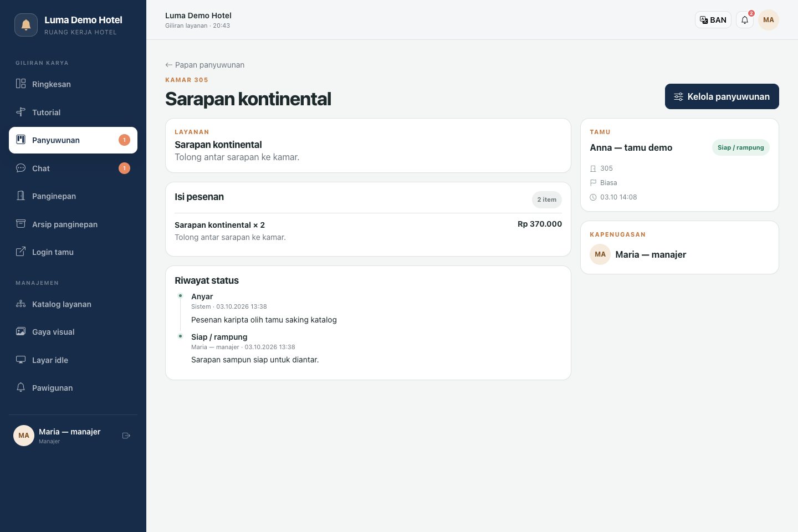
Task: Click the text Pesenan karipta olih tamu saking katalog
Action: tap(264, 320)
